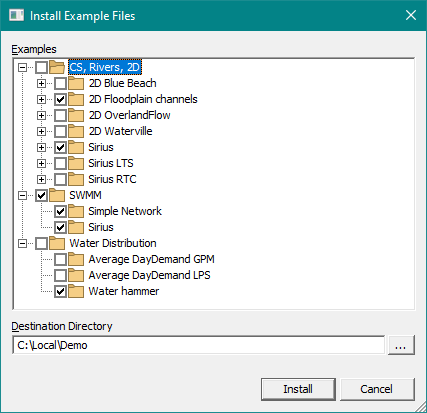
Task: Collapse the CS, Rivers, 2D node
Action: 22,67
